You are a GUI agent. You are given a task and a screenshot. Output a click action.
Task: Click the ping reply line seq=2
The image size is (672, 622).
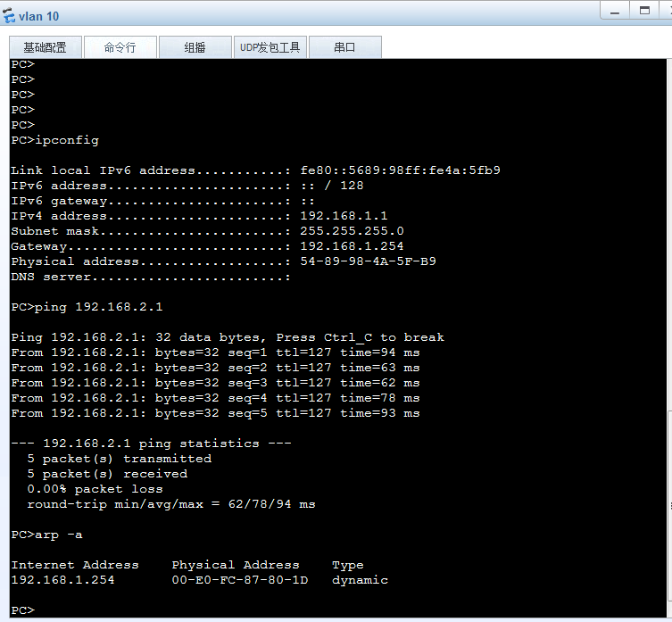216,368
